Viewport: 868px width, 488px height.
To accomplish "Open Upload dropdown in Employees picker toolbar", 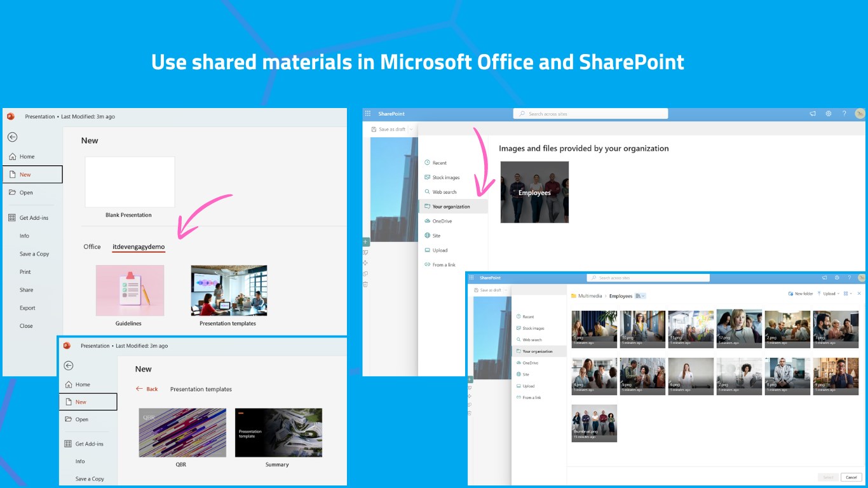I will click(x=829, y=294).
